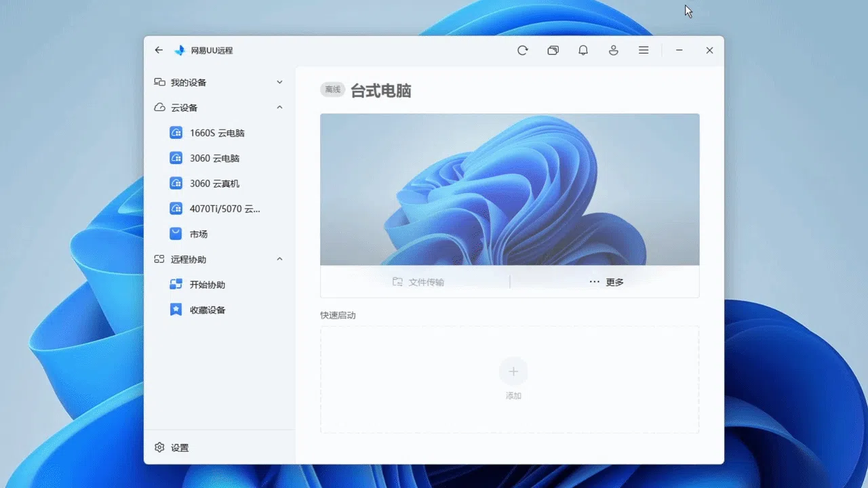
Task: Click the refresh icon in title bar
Action: [x=522, y=50]
